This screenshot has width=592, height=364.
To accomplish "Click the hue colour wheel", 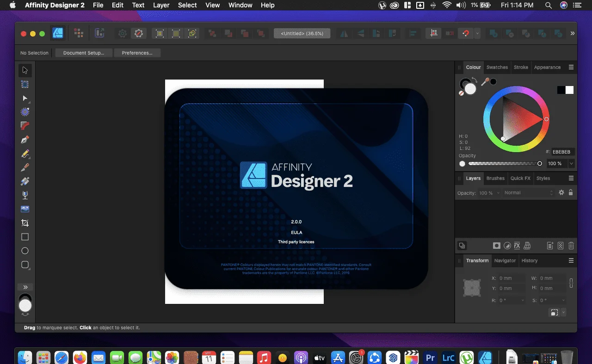I will (x=516, y=119).
